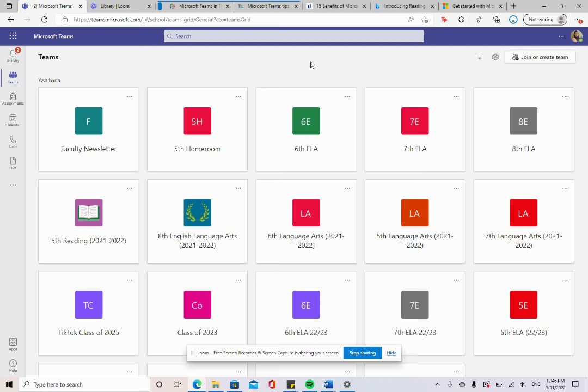Open 8th English Language Arts team
This screenshot has height=392, width=588.
point(197,222)
